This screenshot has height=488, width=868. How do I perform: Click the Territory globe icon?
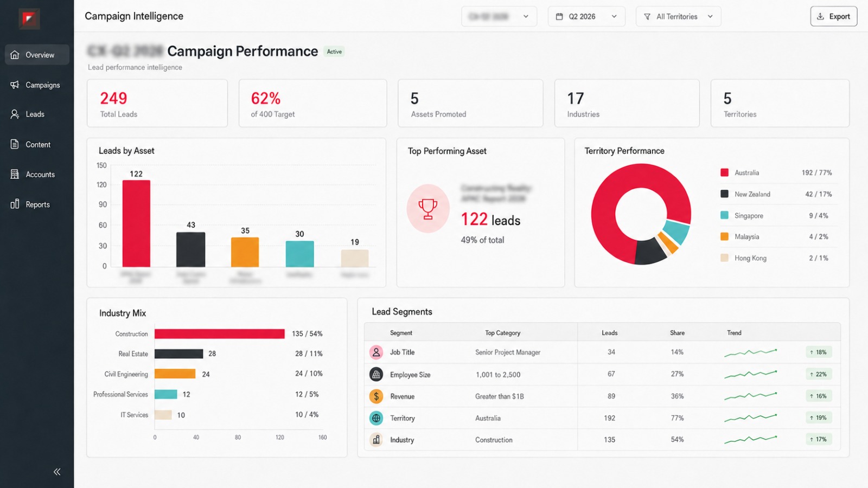(x=376, y=418)
